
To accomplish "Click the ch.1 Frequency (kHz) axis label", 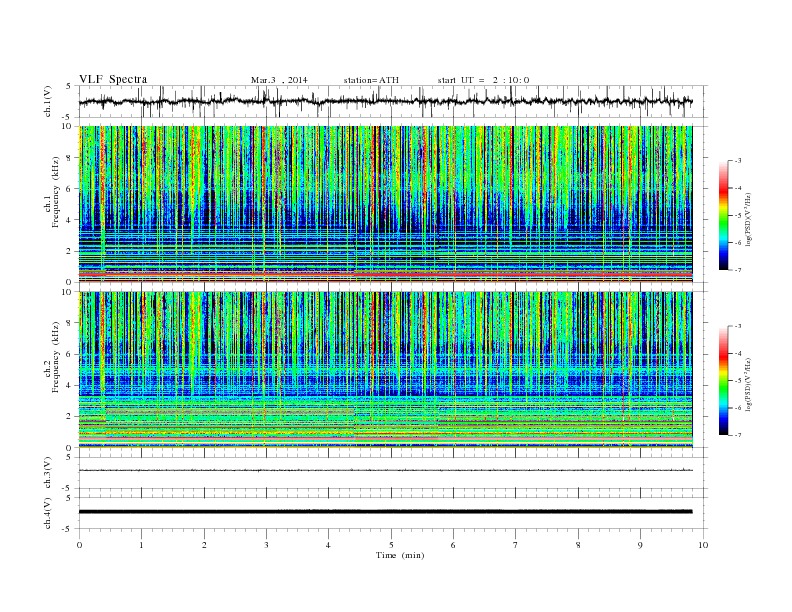I will pyautogui.click(x=53, y=192).
